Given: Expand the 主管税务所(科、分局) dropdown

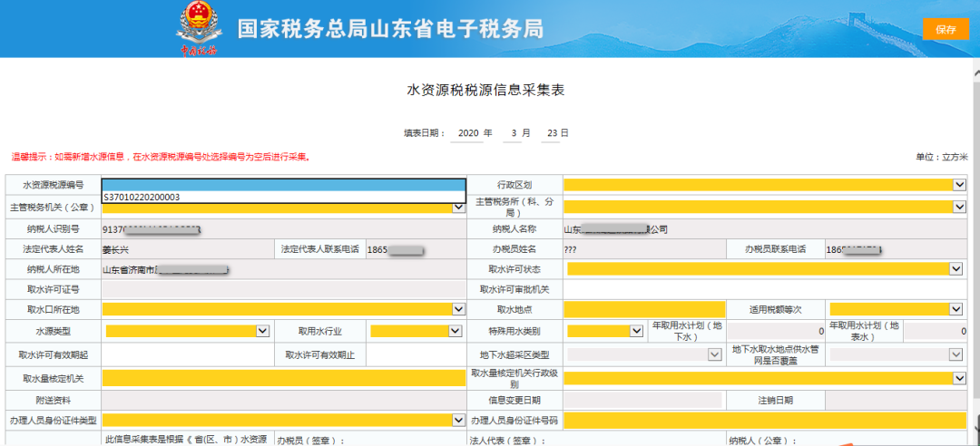Looking at the screenshot, I should (959, 207).
